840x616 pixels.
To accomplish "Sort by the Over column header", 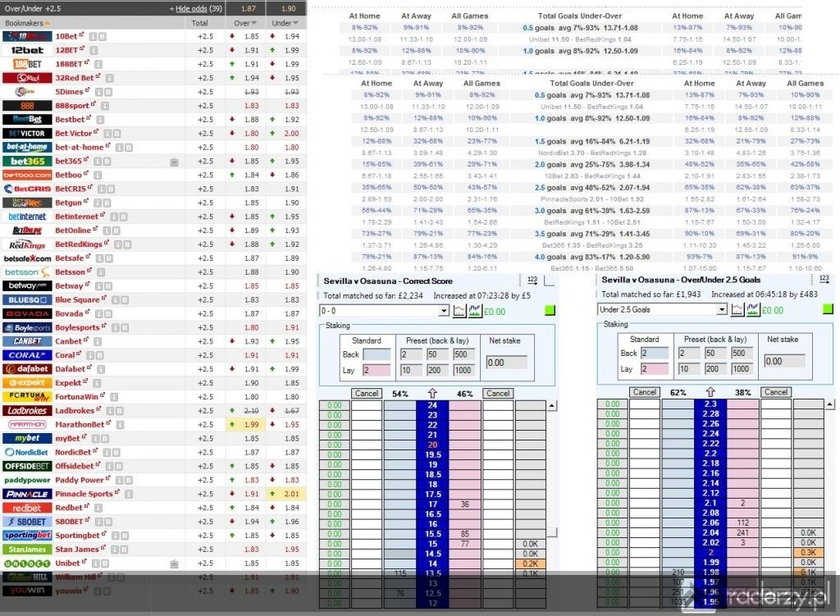I will [244, 23].
